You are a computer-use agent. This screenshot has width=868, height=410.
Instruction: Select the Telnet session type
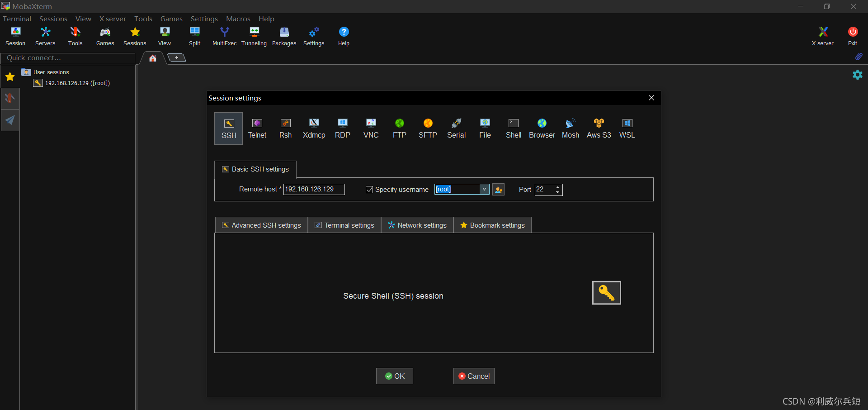pos(257,129)
